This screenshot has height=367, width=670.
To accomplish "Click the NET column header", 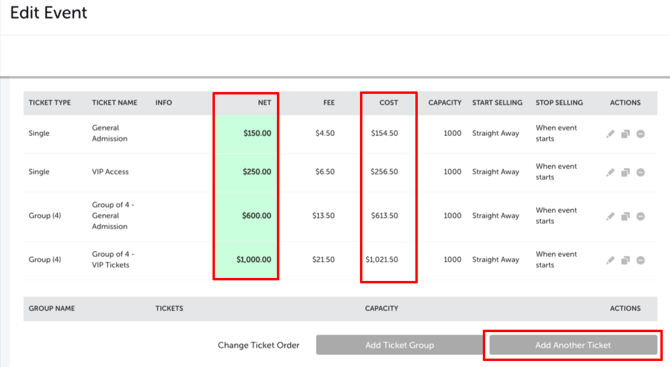I will (264, 103).
